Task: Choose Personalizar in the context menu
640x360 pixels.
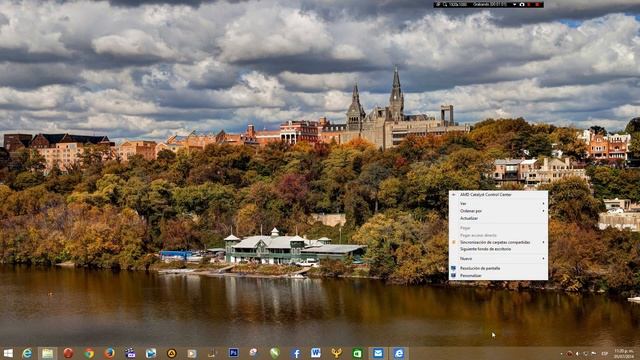Action: coord(498,276)
